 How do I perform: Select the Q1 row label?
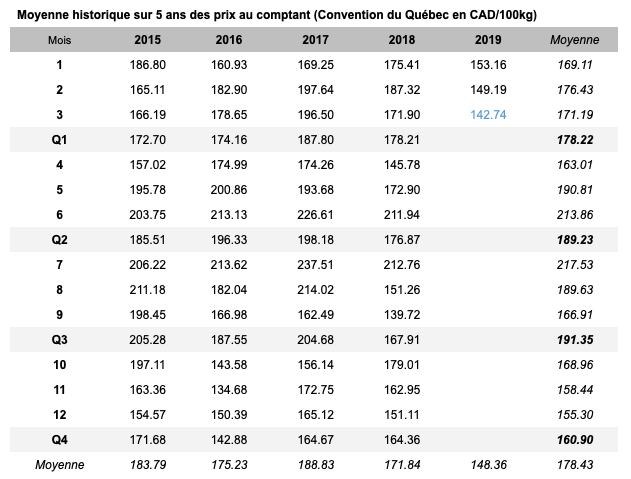pos(59,140)
